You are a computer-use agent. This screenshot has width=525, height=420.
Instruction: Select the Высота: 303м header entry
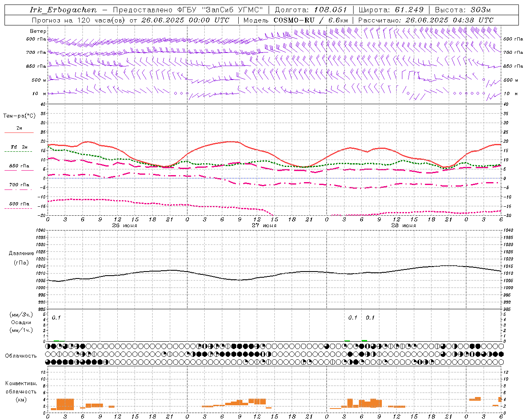click(463, 10)
